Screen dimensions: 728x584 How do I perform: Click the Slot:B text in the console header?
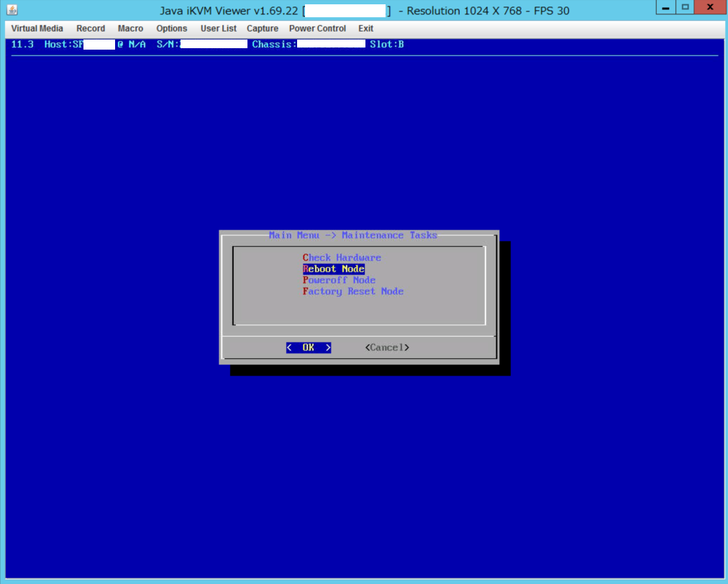point(387,45)
